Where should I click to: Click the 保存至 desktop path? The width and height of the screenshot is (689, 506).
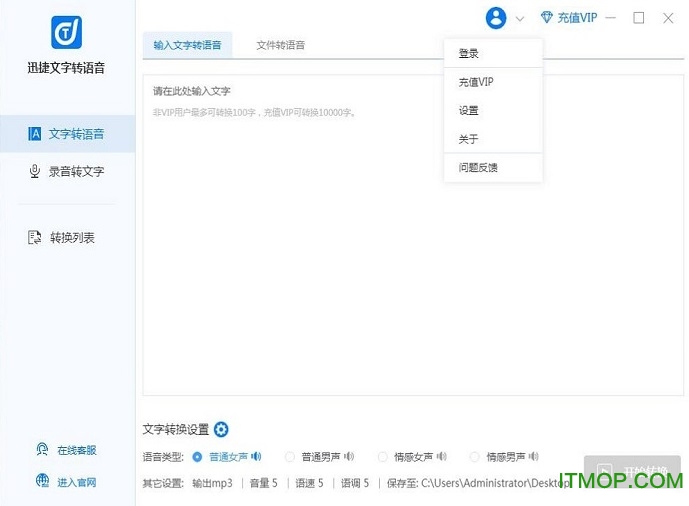click(x=478, y=483)
